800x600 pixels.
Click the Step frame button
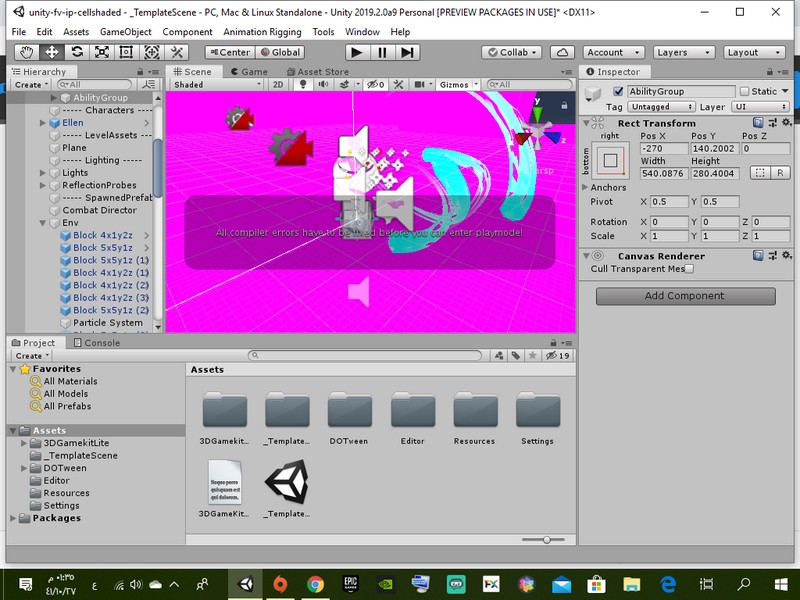click(x=407, y=52)
